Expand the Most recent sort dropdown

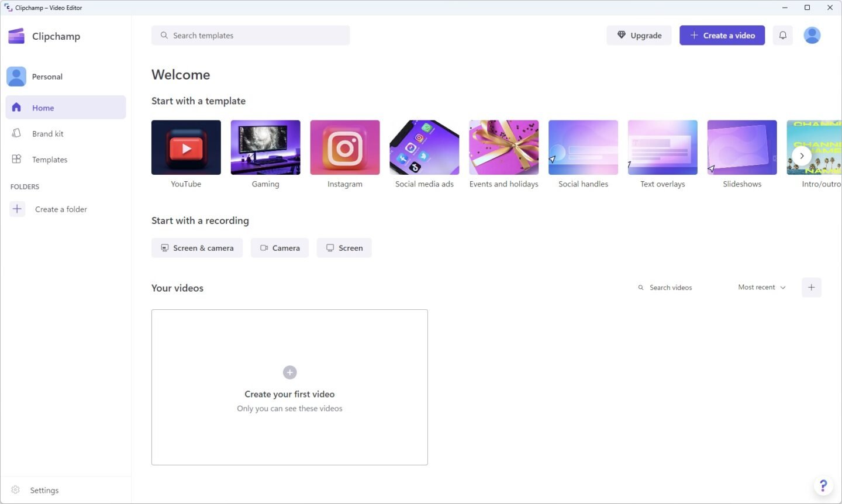coord(762,287)
